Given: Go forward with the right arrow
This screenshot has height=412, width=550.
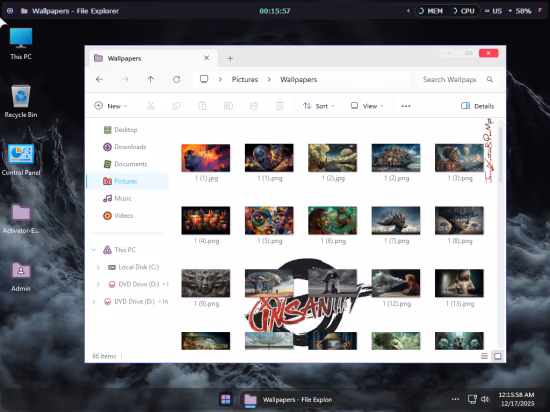Looking at the screenshot, I should (125, 79).
